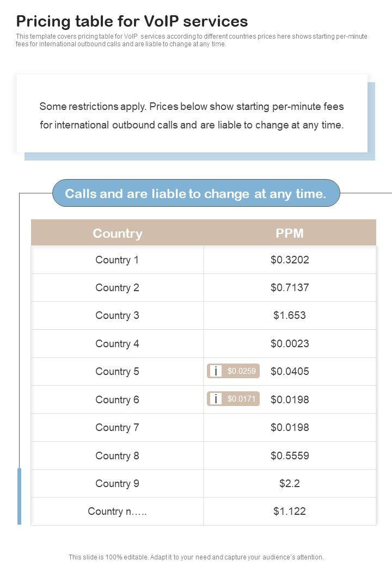This screenshot has height=566, width=392.
Task: Click the $1.122 price cell
Action: point(290,511)
